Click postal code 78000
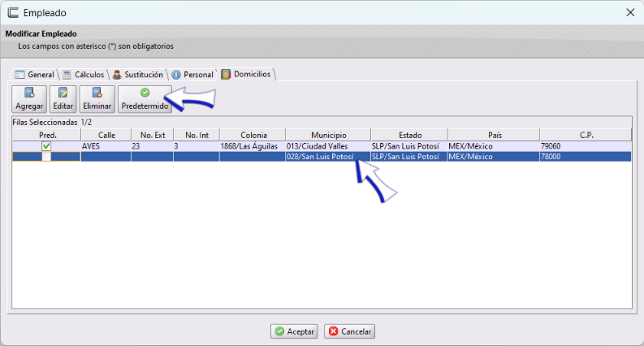Viewport: 644px width, 346px height. click(586, 157)
